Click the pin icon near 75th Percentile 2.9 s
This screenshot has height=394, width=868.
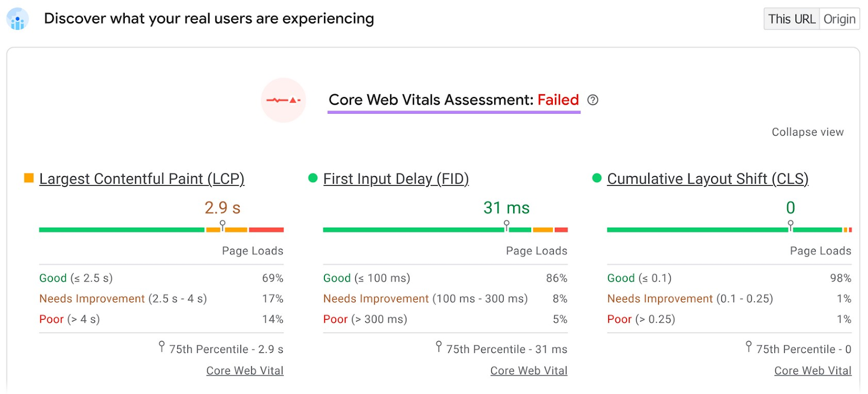coord(162,345)
